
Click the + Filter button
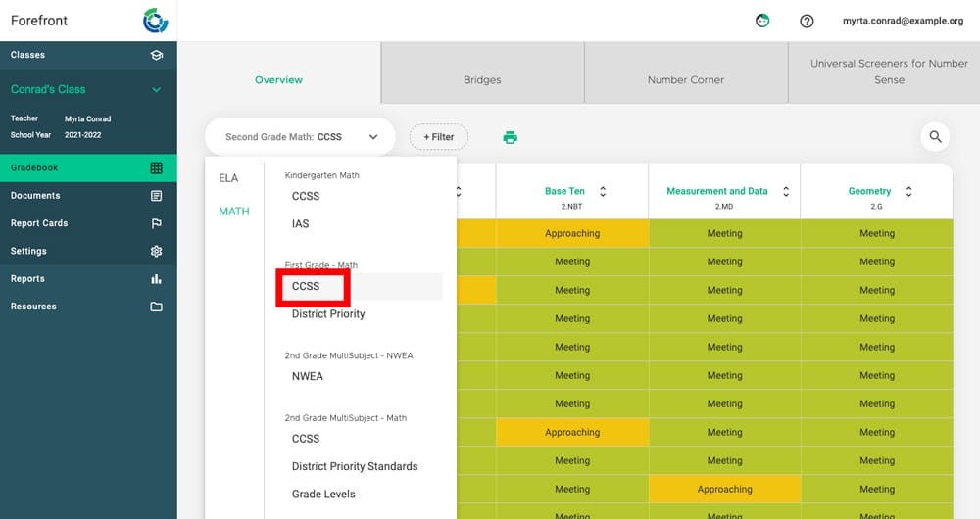[x=439, y=137]
